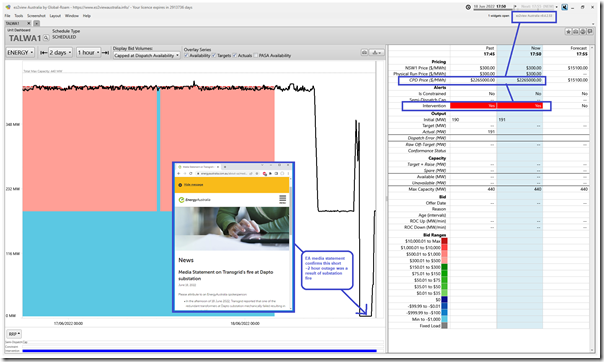Viewport: 604px width, 362px height.
Task: Click the play arrow beside the date
Action: coord(515,7)
